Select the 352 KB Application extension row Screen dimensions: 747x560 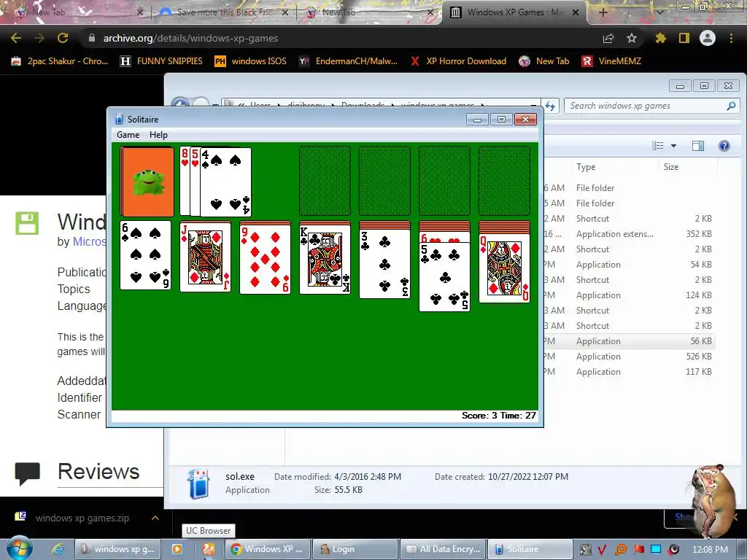point(629,234)
